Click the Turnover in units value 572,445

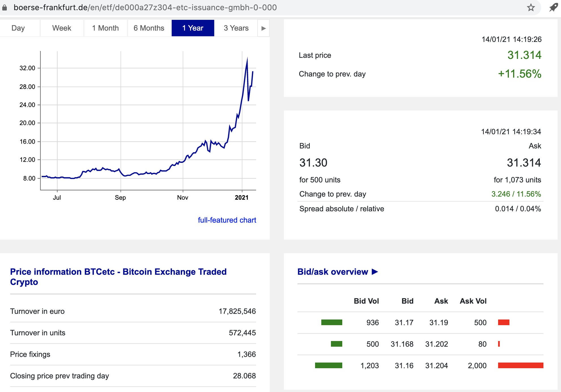click(x=242, y=333)
